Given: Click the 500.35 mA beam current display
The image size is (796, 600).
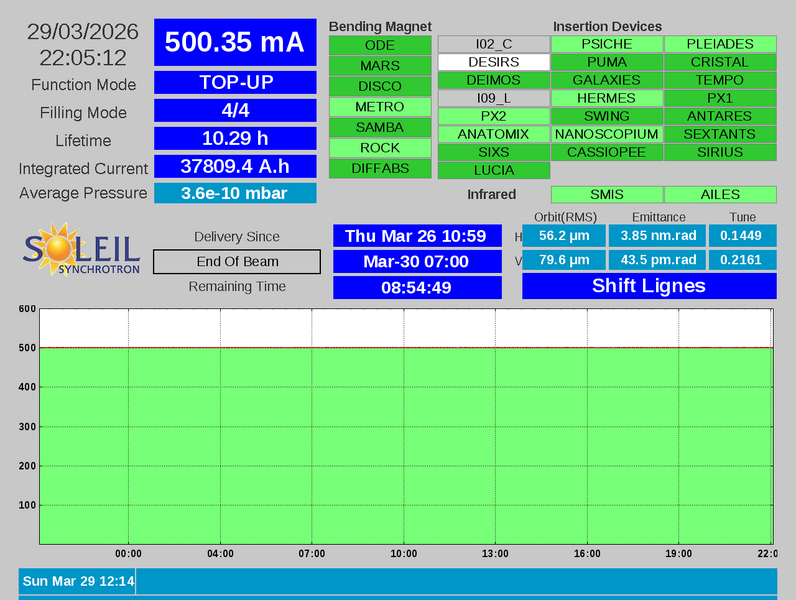Looking at the screenshot, I should tap(235, 42).
